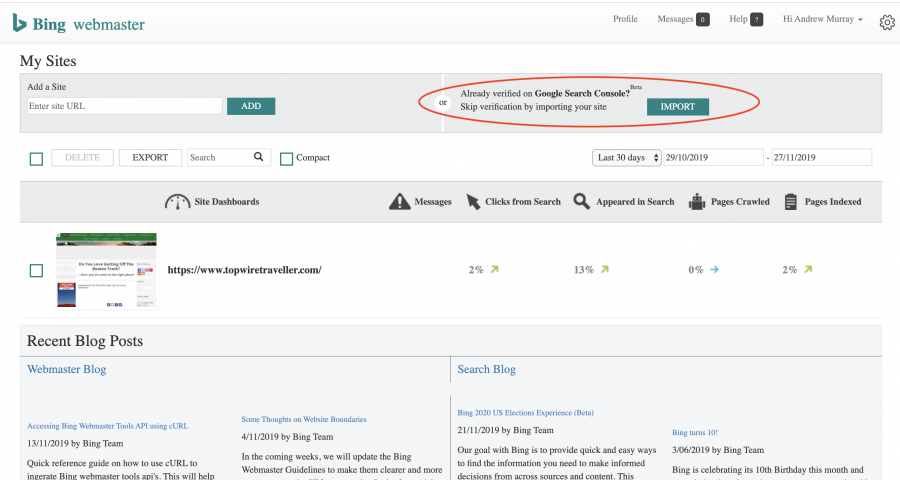
Task: Click the search magnifier icon in site filter
Action: pos(258,157)
